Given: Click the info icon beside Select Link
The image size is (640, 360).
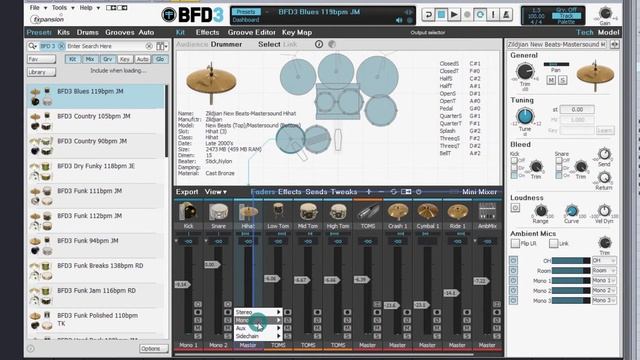Looking at the screenshot, I should 319,44.
